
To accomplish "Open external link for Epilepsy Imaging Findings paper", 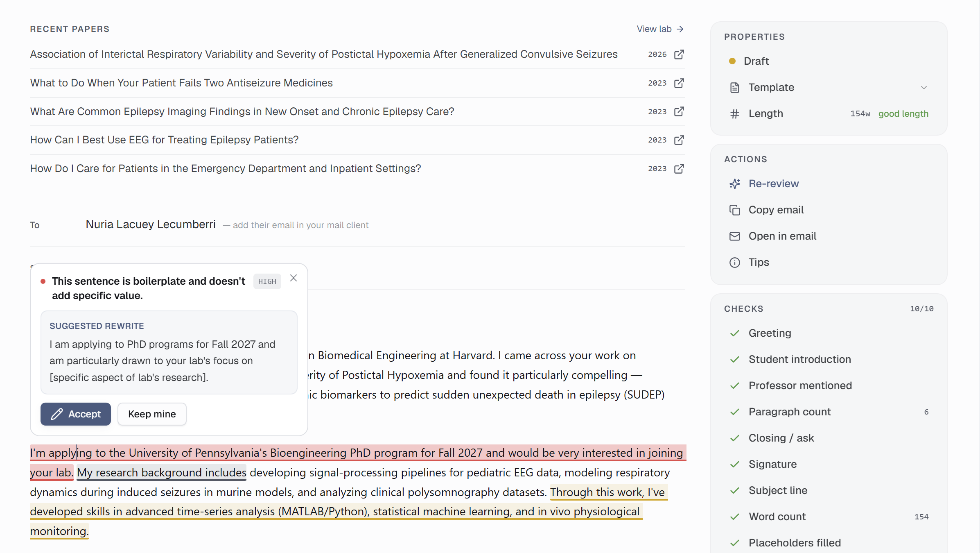I will tap(679, 111).
